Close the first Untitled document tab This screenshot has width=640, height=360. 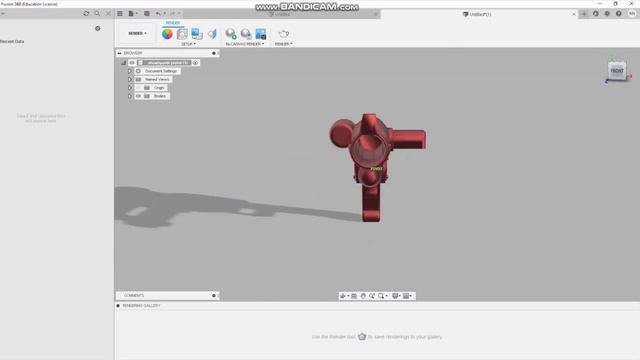pos(376,14)
